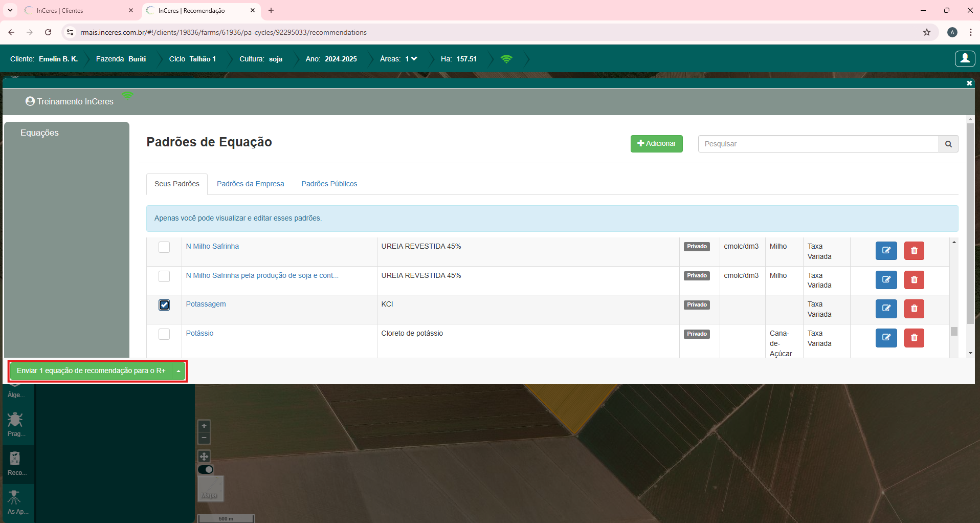This screenshot has height=523, width=980.
Task: Click the Fazenda Buriti breadcrumb
Action: (121, 59)
